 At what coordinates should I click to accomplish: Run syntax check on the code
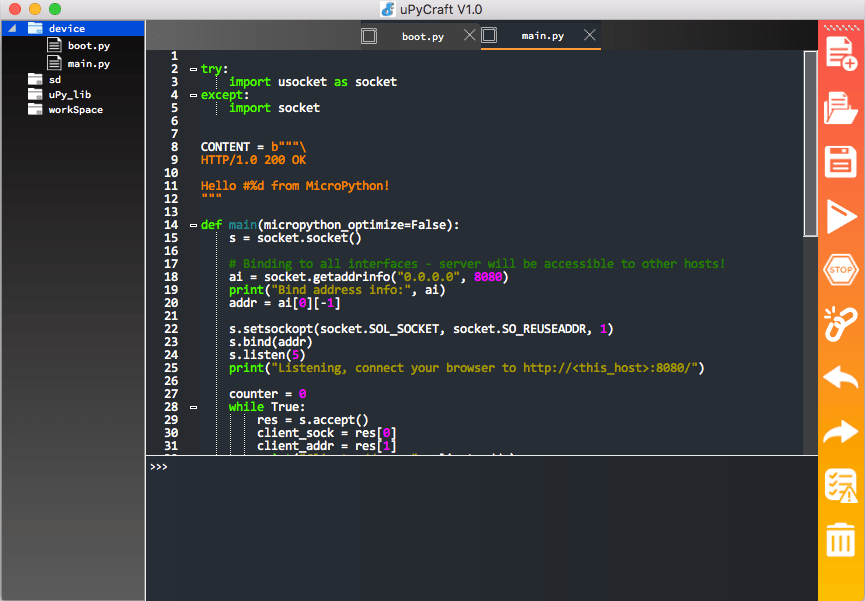(x=841, y=484)
